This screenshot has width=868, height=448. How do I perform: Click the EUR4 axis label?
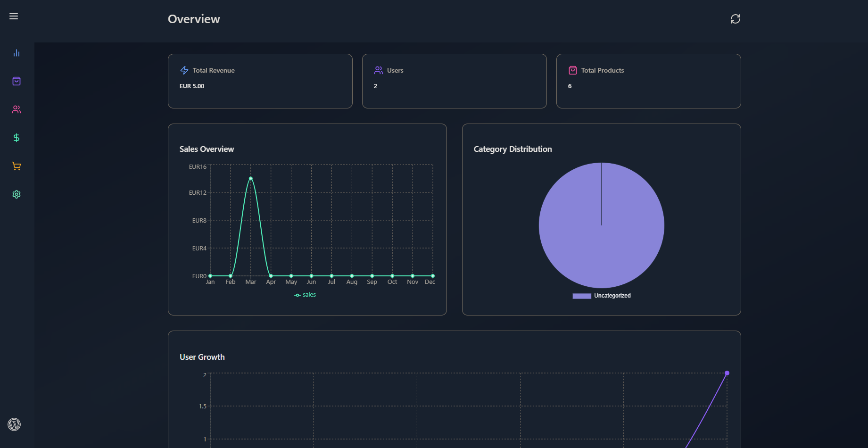click(x=199, y=249)
